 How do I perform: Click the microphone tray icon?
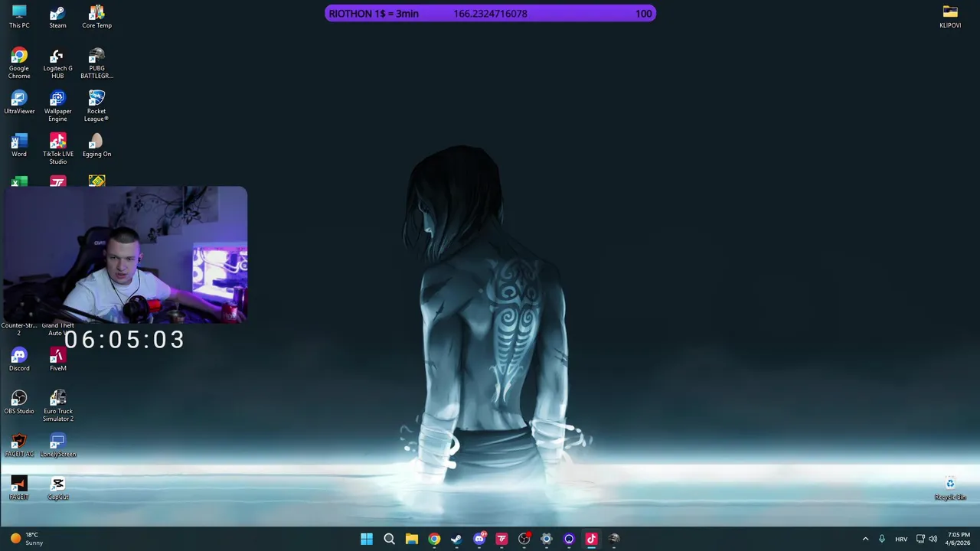coord(882,539)
